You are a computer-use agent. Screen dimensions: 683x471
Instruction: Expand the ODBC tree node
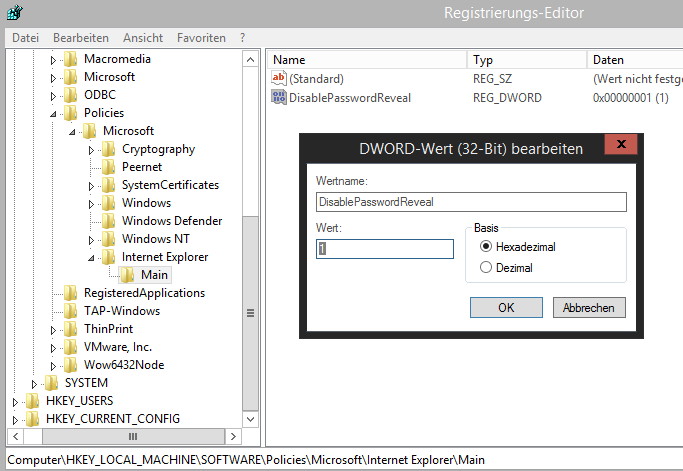[53, 96]
